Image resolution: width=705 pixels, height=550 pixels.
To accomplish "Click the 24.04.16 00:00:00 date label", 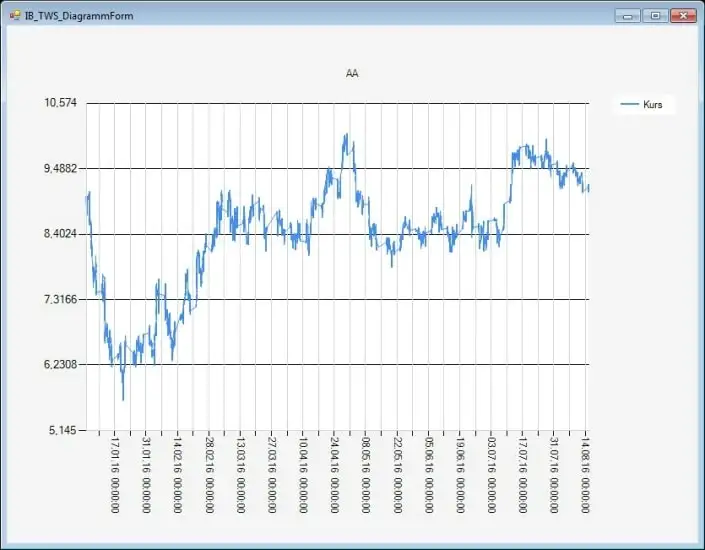I will 334,475.
